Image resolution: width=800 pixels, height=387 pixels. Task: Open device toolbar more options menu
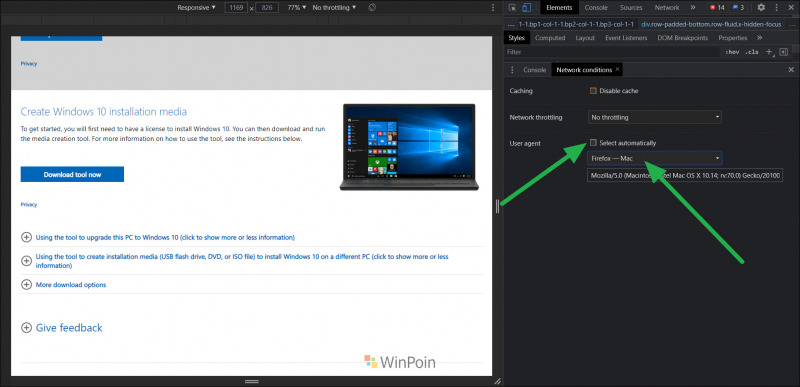pyautogui.click(x=493, y=8)
